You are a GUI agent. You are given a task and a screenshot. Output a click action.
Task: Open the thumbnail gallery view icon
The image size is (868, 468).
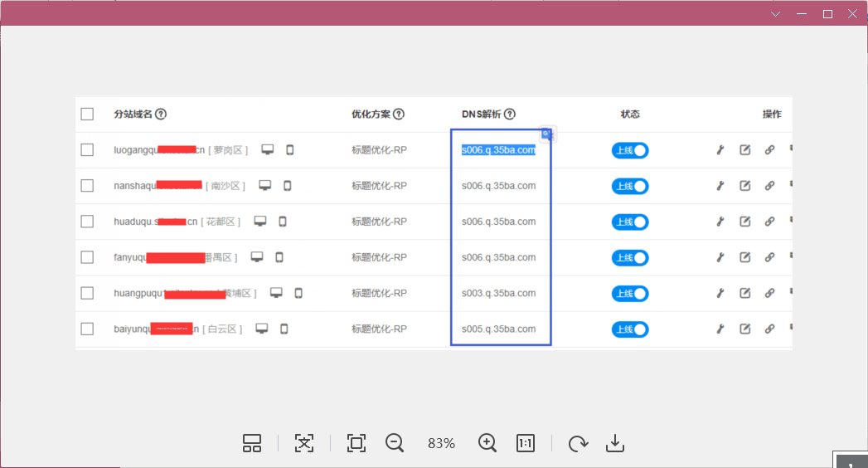(252, 443)
